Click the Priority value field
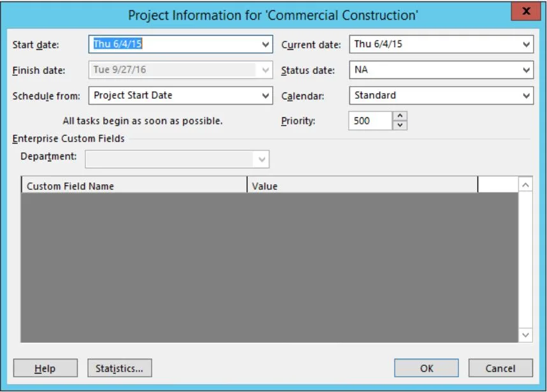Image resolution: width=547 pixels, height=392 pixels. (370, 120)
